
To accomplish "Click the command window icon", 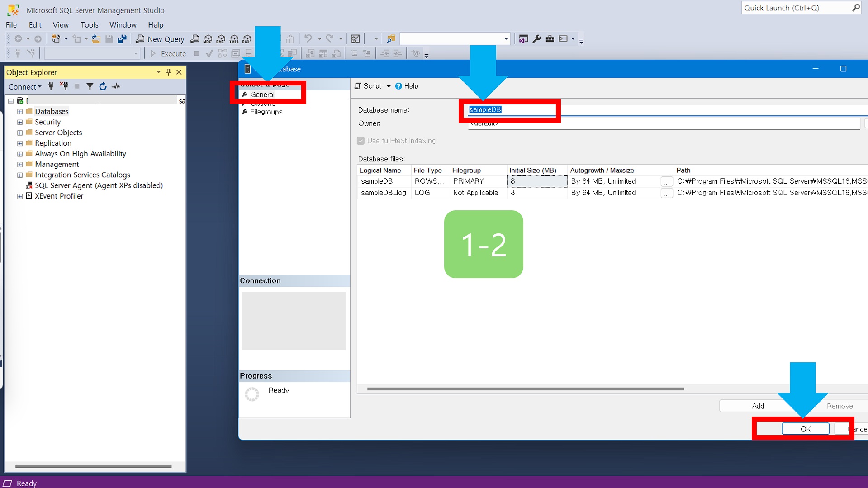I will [563, 39].
